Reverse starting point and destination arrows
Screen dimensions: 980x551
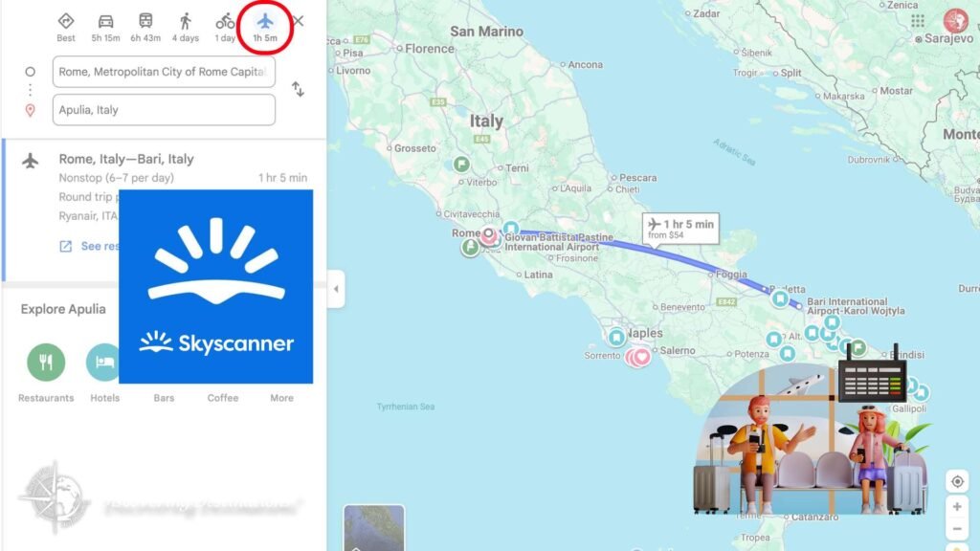299,89
